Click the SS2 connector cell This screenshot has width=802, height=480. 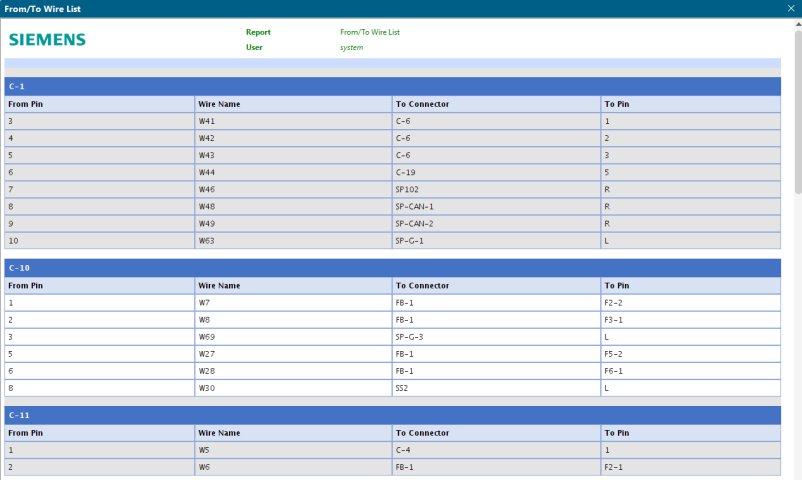pyautogui.click(x=496, y=388)
